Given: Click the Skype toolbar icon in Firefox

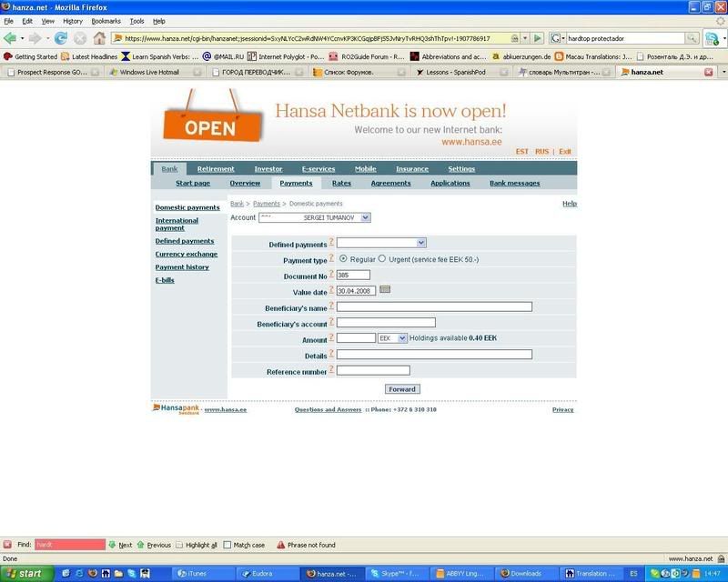Looking at the screenshot, I should tap(712, 38).
